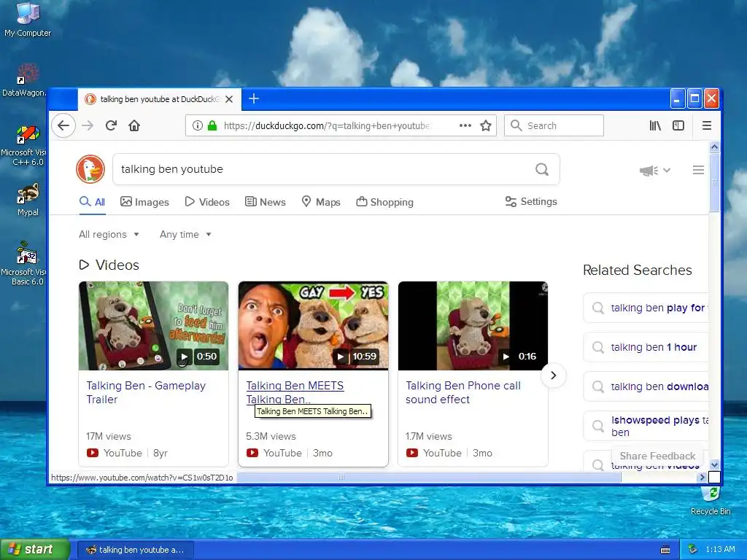Click the vertical scrollbar up arrow
The height and width of the screenshot is (560, 747).
tap(714, 147)
